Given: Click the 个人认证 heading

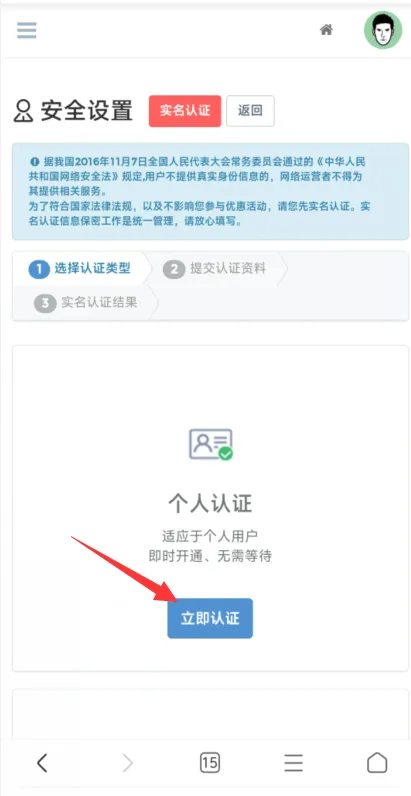Looking at the screenshot, I should pyautogui.click(x=210, y=504).
